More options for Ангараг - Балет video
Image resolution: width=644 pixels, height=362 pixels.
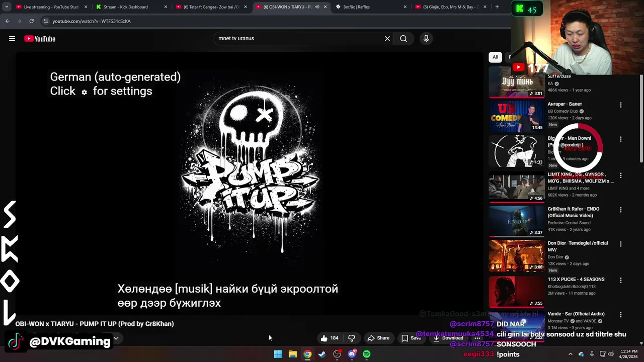tap(621, 105)
